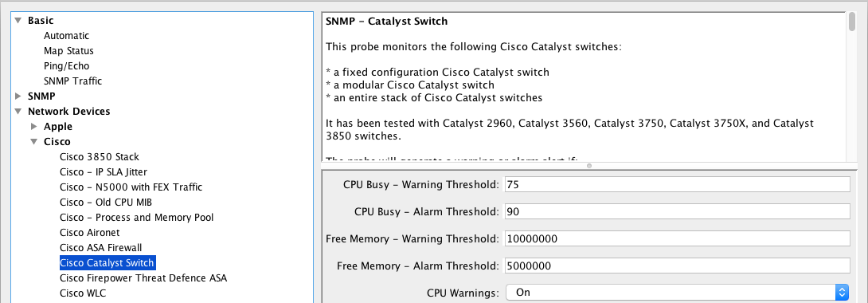Collapse the Network Devices triangle
868x303 pixels.
[18, 112]
